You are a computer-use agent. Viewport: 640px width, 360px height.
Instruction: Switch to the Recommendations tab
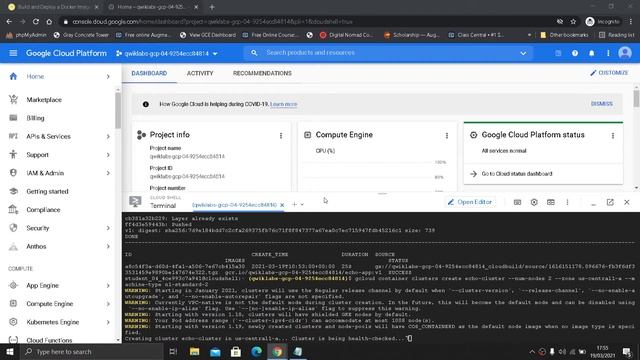click(x=262, y=73)
